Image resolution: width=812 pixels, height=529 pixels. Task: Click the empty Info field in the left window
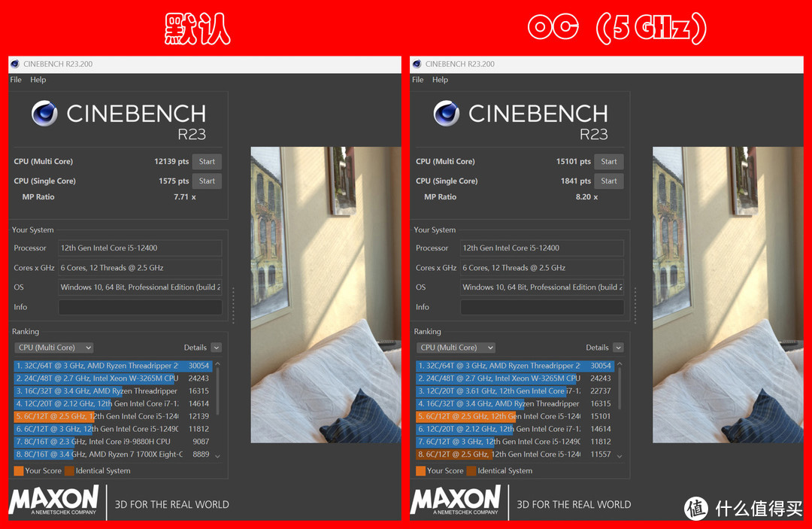tap(140, 307)
